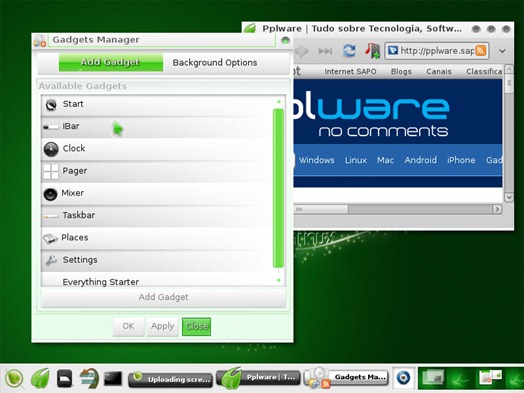
Task: Select the Mixer gadget
Action: pos(157,194)
